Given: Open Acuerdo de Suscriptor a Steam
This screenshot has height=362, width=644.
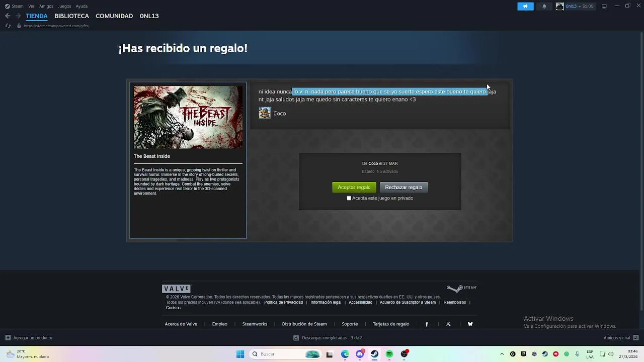Looking at the screenshot, I should (x=408, y=302).
